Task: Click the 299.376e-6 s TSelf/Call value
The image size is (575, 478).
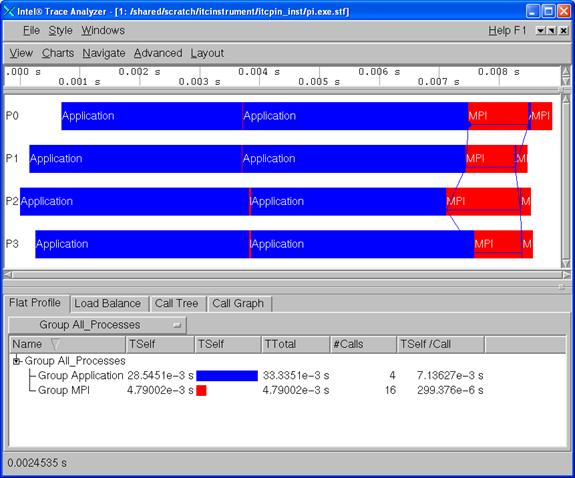Action: [x=450, y=390]
